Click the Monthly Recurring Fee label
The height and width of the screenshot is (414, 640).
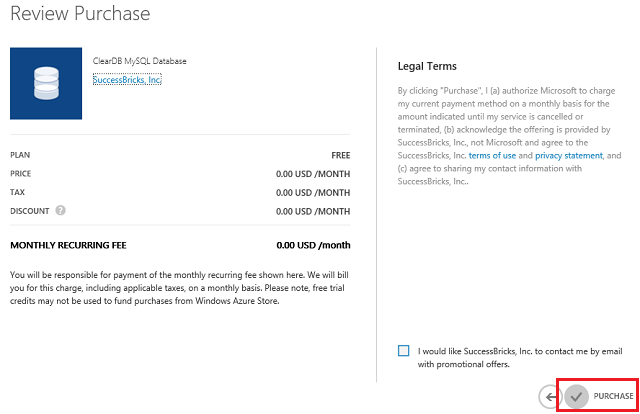68,245
